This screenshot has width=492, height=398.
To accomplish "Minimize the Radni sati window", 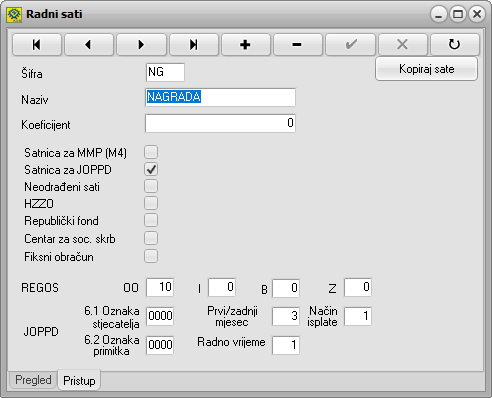I will 439,14.
